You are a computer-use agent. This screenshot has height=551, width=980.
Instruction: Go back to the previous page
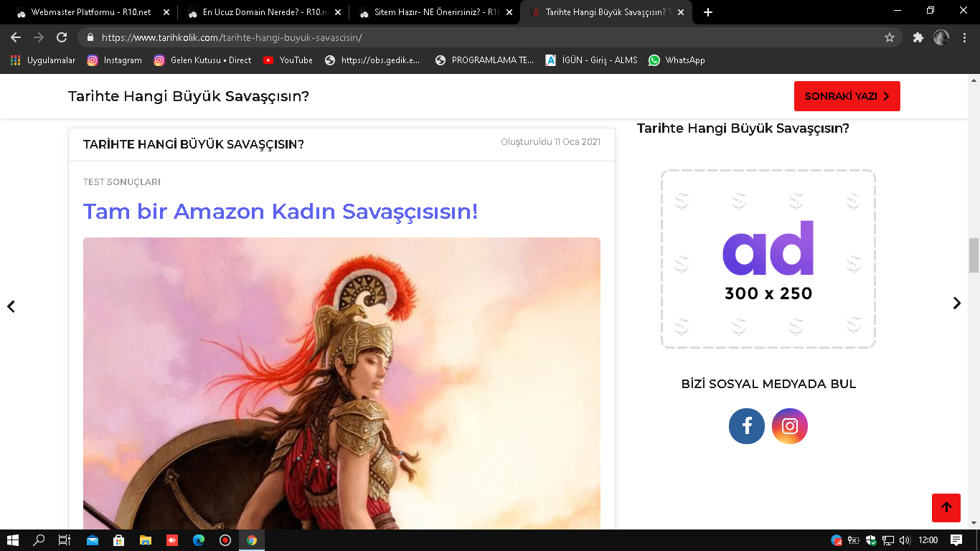point(16,37)
